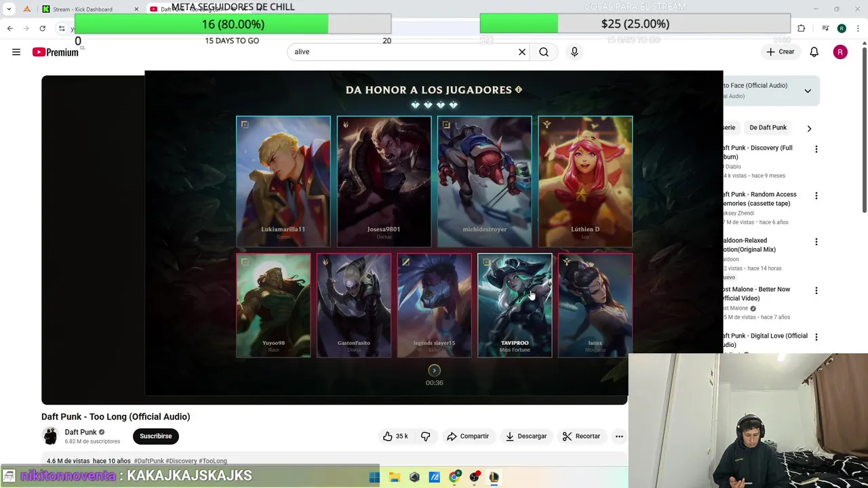This screenshot has height=488, width=868.
Task: Open Windows Start menu
Action: coord(374,477)
